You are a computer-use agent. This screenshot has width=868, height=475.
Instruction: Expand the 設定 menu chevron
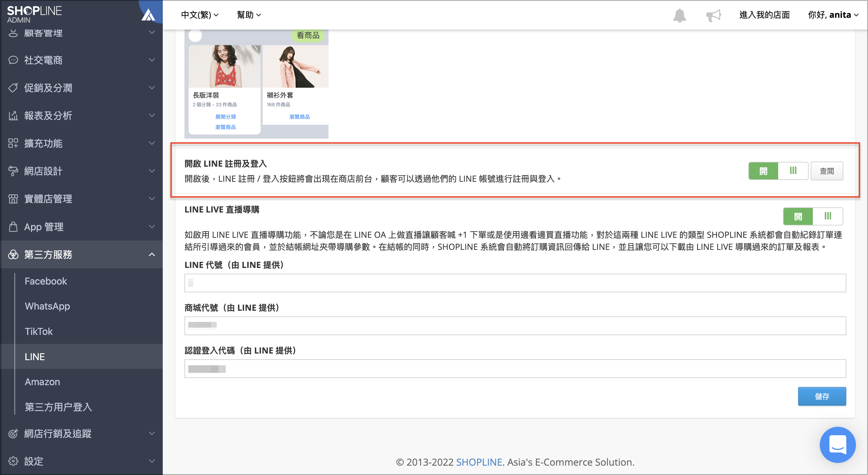152,461
